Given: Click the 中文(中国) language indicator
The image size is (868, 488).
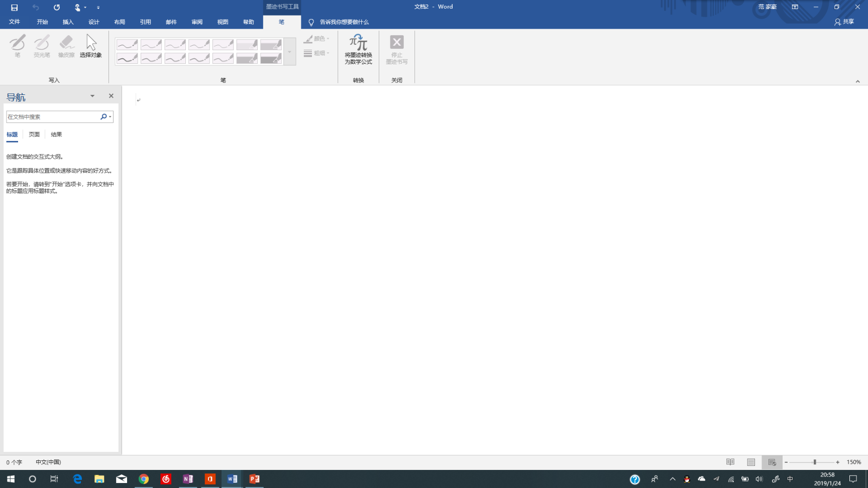Looking at the screenshot, I should (x=48, y=462).
